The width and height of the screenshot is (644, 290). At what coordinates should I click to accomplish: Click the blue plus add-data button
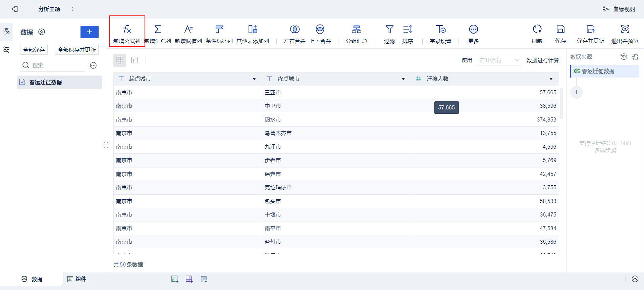(90, 32)
